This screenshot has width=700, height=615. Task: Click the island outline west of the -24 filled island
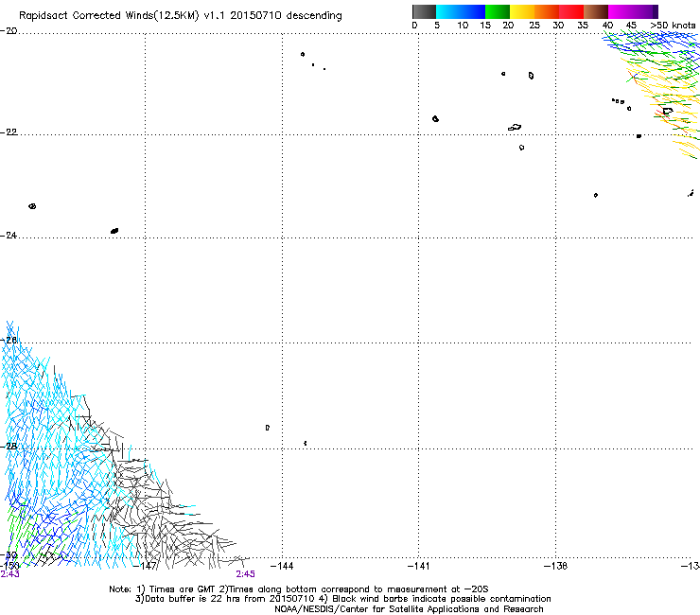pyautogui.click(x=32, y=206)
